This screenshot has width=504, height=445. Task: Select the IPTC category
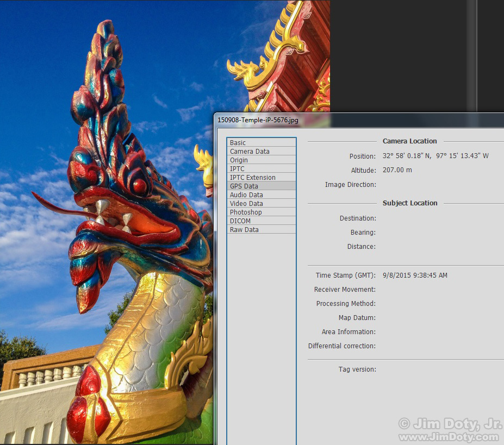click(x=262, y=168)
